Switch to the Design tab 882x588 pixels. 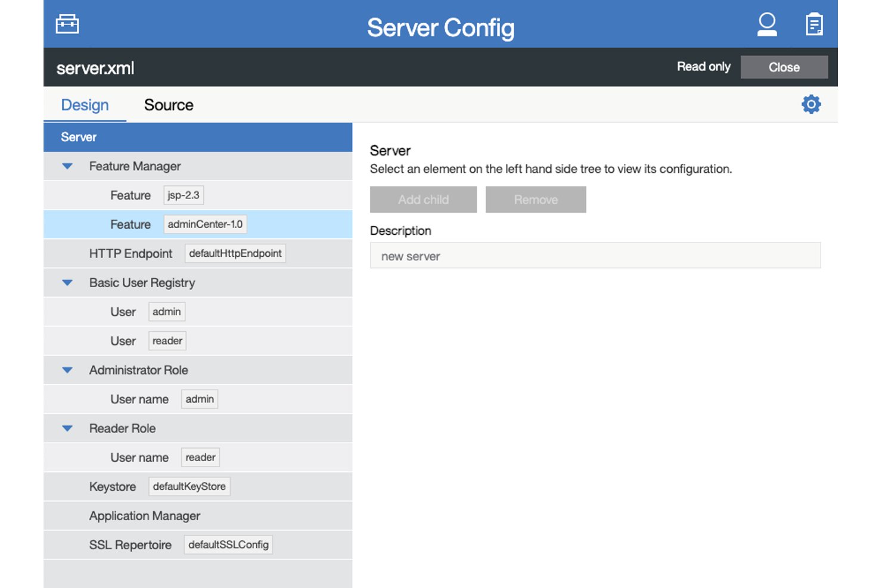[85, 105]
